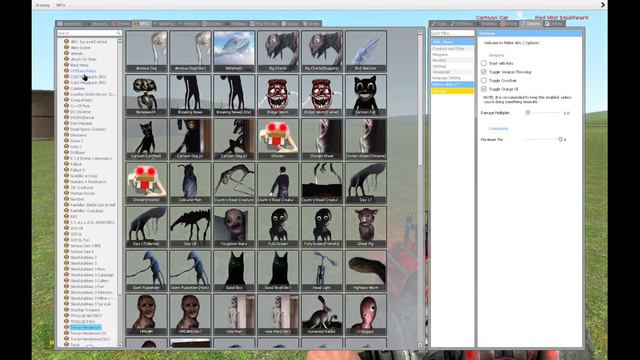Spawn the Lil Nugget NPC
The width and height of the screenshot is (640, 360).
tap(366, 315)
